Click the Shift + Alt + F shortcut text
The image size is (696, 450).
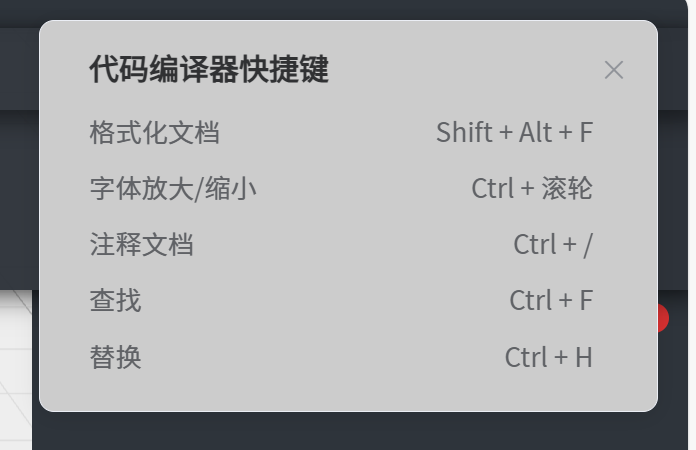514,132
